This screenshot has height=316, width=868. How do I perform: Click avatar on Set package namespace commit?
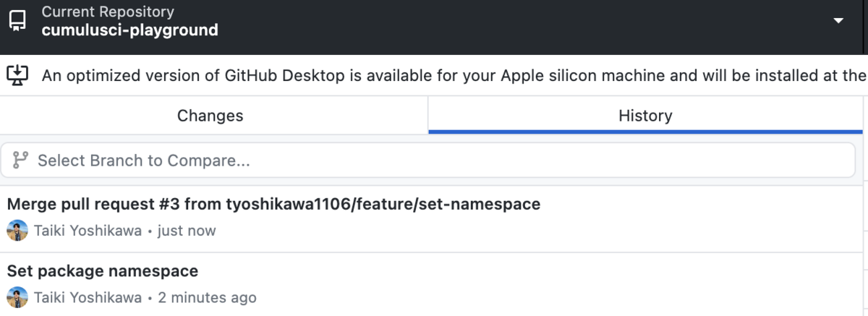pyautogui.click(x=17, y=297)
